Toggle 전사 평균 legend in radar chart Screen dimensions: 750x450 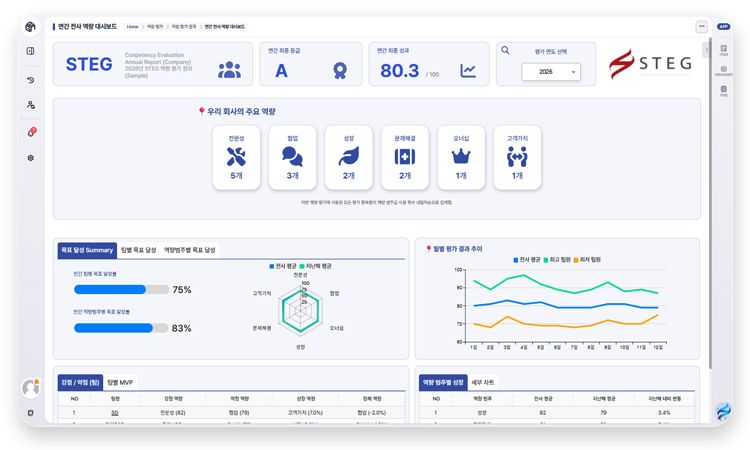point(283,266)
